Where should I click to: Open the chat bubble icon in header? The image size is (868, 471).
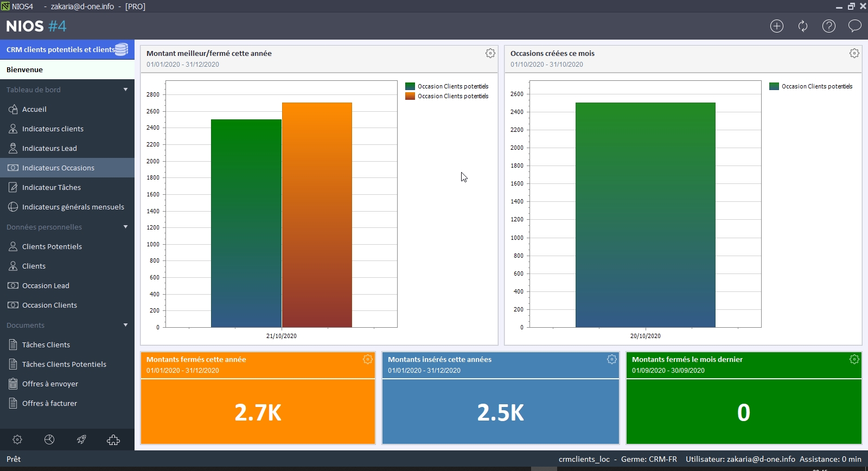(x=855, y=26)
